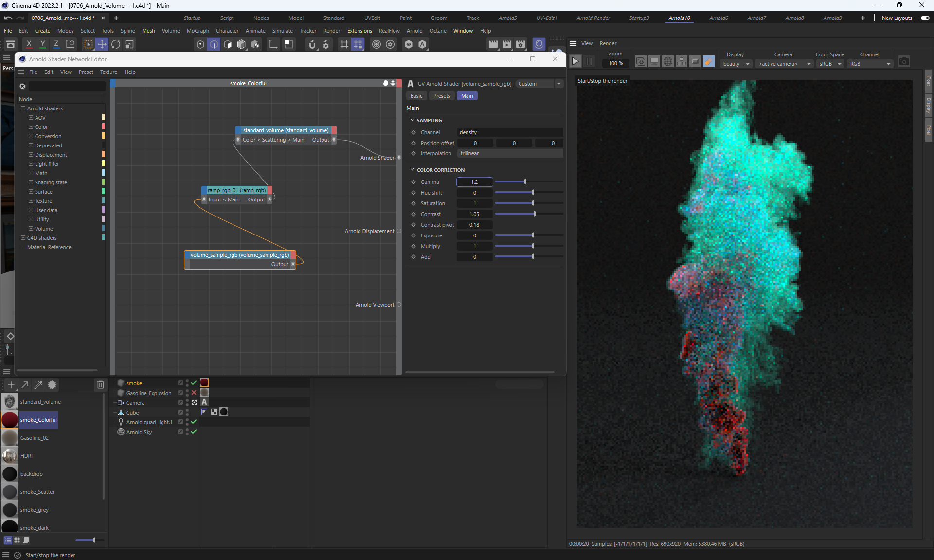Click the trash delete material icon
The width and height of the screenshot is (934, 560).
[100, 385]
